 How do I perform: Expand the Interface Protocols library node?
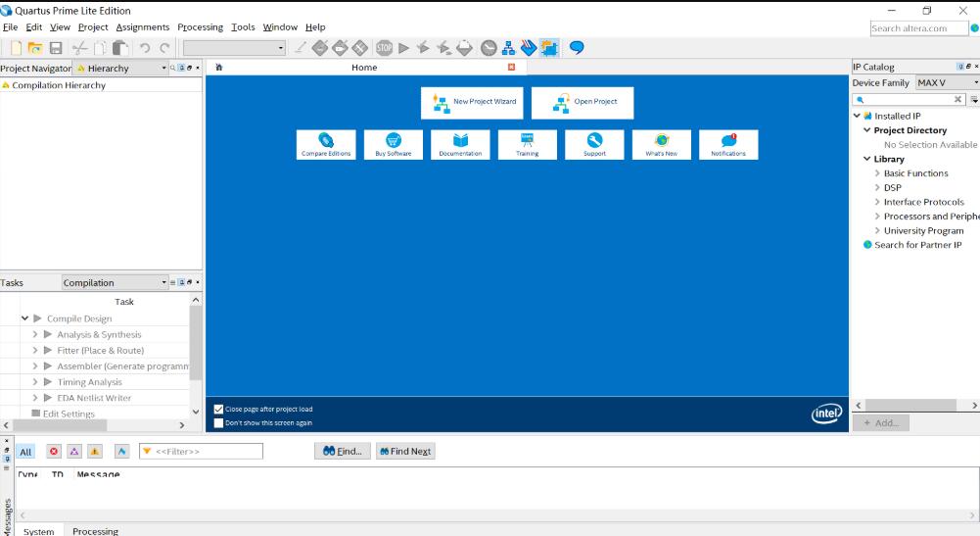coord(877,202)
